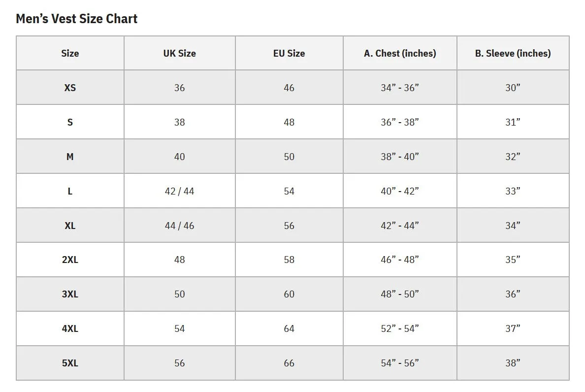The width and height of the screenshot is (585, 392).
Task: Click the XS size row label
Action: 70,88
